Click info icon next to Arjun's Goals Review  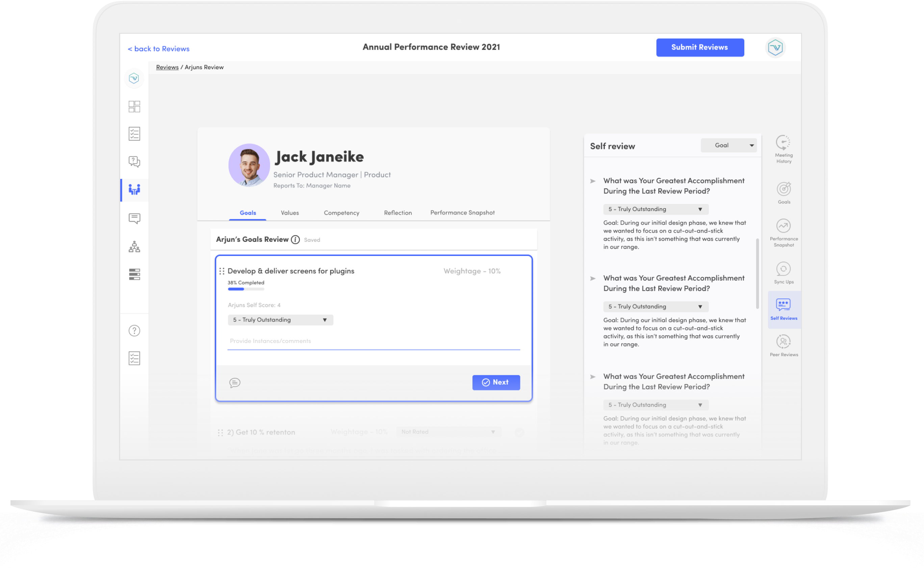(296, 240)
